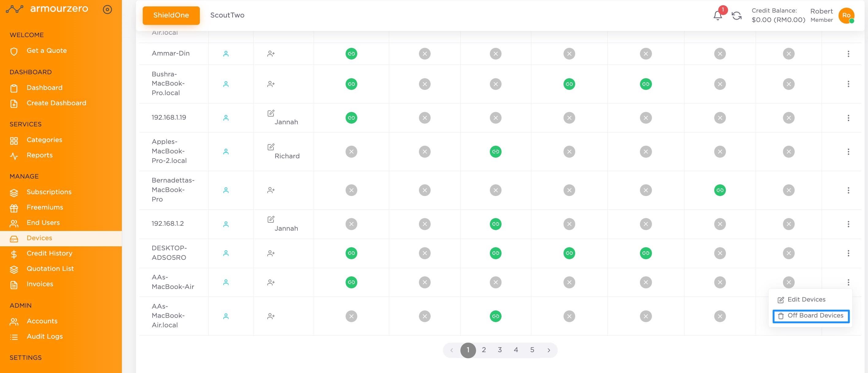Select Off Board Devices menu option
Viewport: 868px width, 373px height.
click(811, 316)
